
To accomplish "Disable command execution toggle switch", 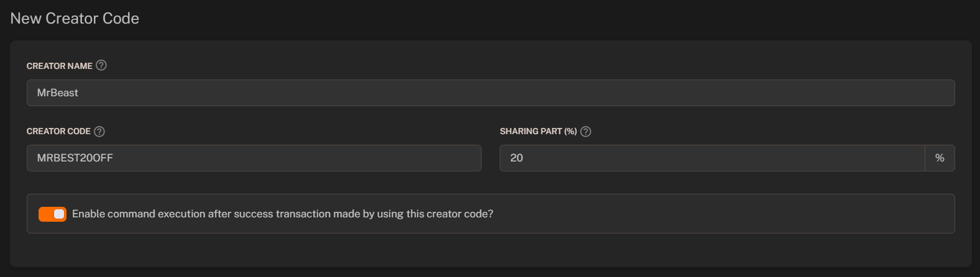I will coord(52,214).
